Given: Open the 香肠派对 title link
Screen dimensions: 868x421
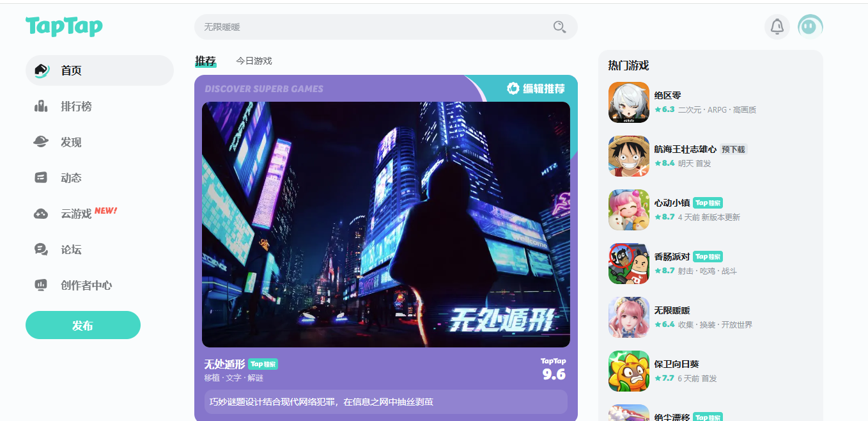Looking at the screenshot, I should [x=672, y=257].
